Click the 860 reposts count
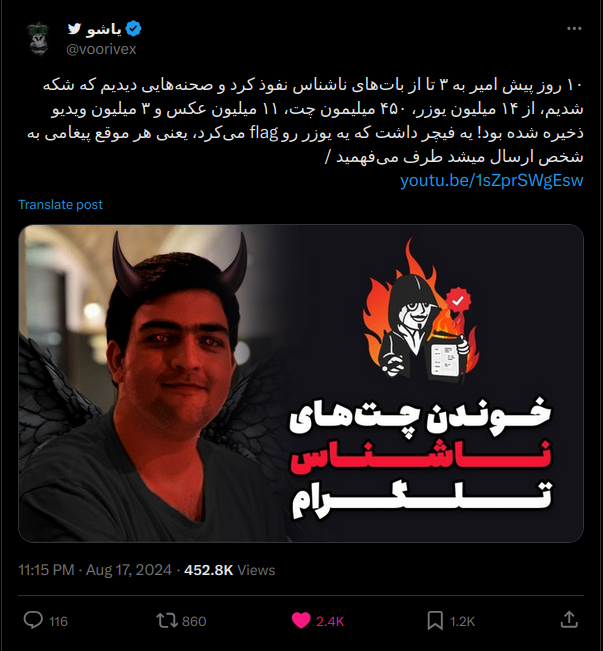The image size is (603, 651). click(x=194, y=622)
